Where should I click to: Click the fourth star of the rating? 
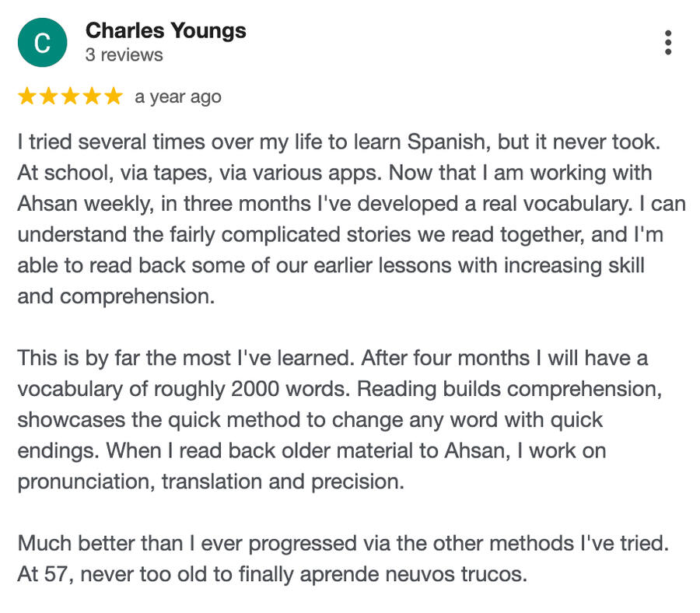coord(92,96)
